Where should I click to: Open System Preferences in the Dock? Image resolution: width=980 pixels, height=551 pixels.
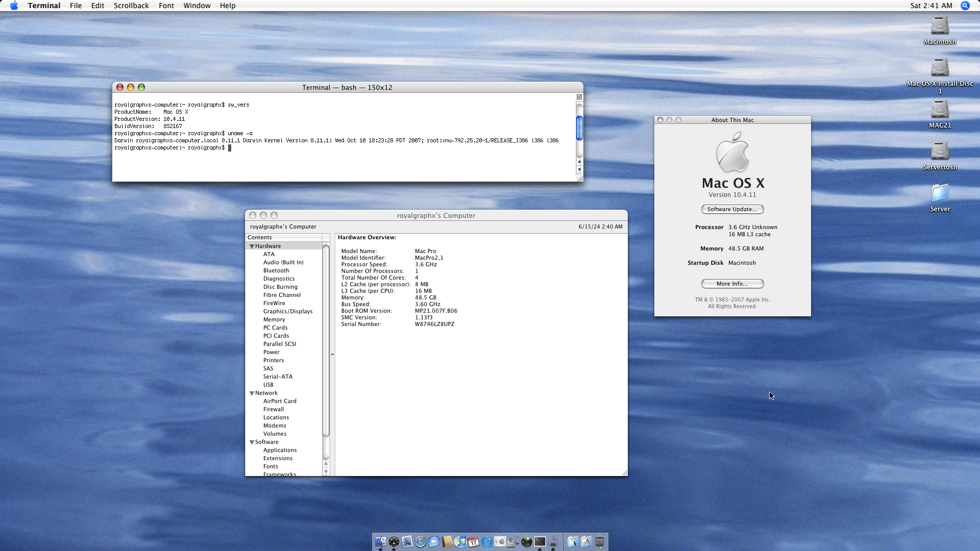coord(500,541)
